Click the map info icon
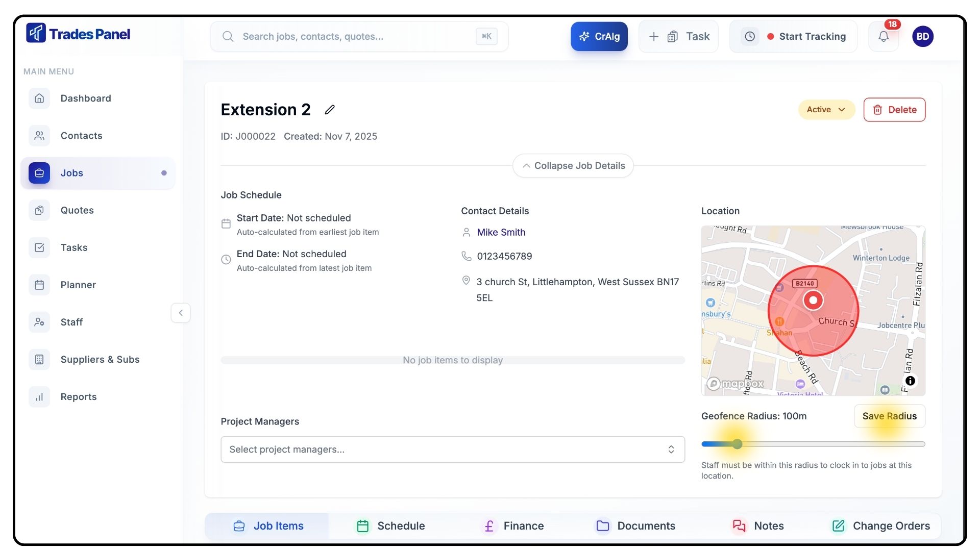The height and width of the screenshot is (551, 980). click(x=910, y=381)
